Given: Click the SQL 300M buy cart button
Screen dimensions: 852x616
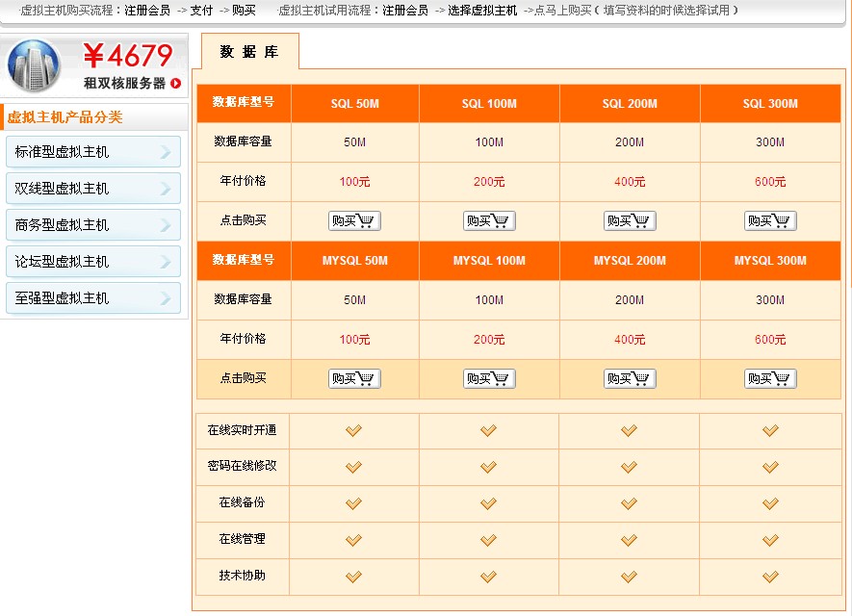Looking at the screenshot, I should coord(770,221).
